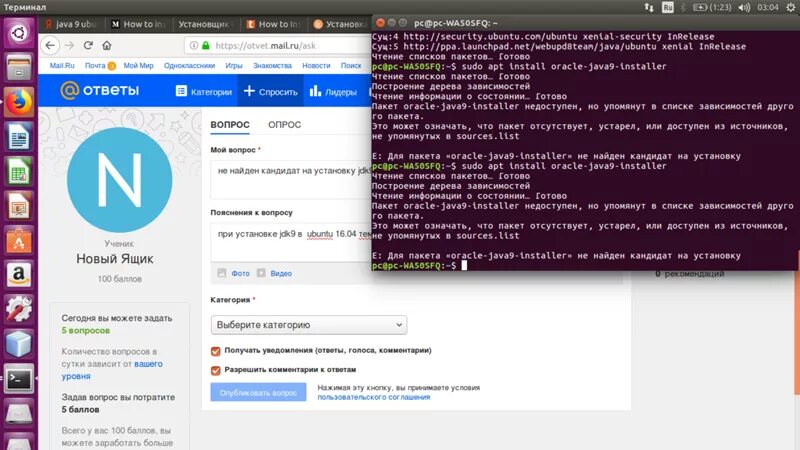Viewport: 800px width, 450px height.
Task: Open Лидеры section
Action: [x=333, y=92]
